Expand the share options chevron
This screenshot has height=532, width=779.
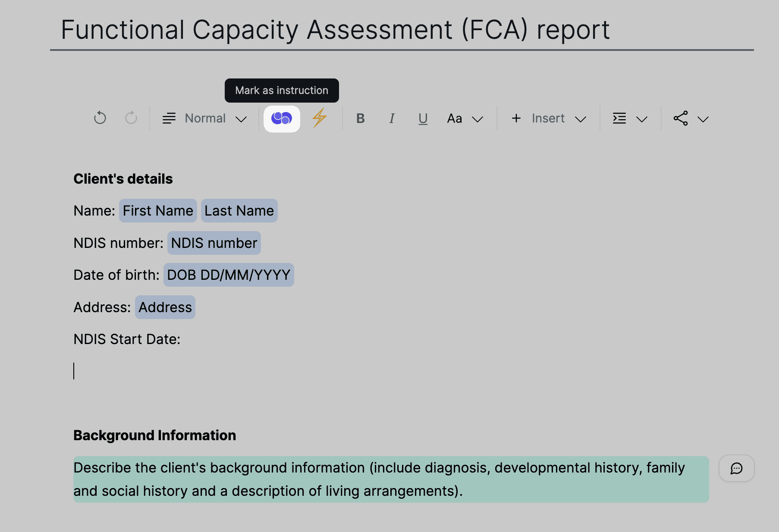(703, 119)
